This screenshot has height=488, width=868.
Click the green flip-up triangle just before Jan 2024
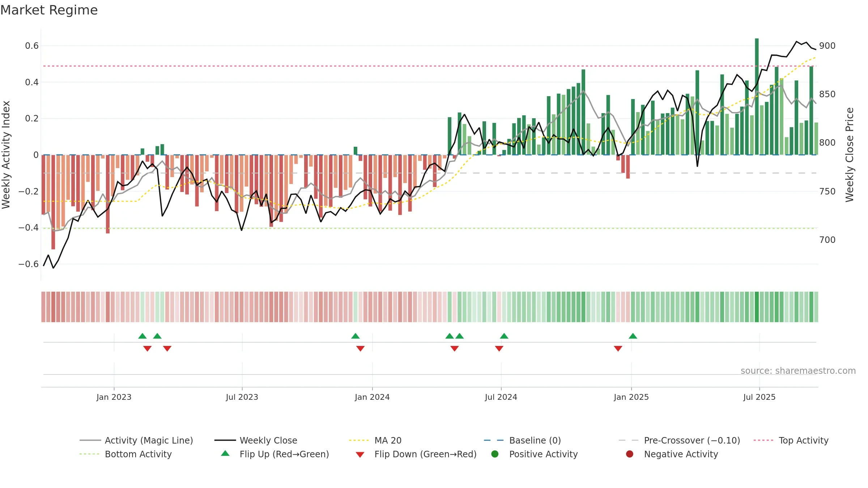[356, 336]
